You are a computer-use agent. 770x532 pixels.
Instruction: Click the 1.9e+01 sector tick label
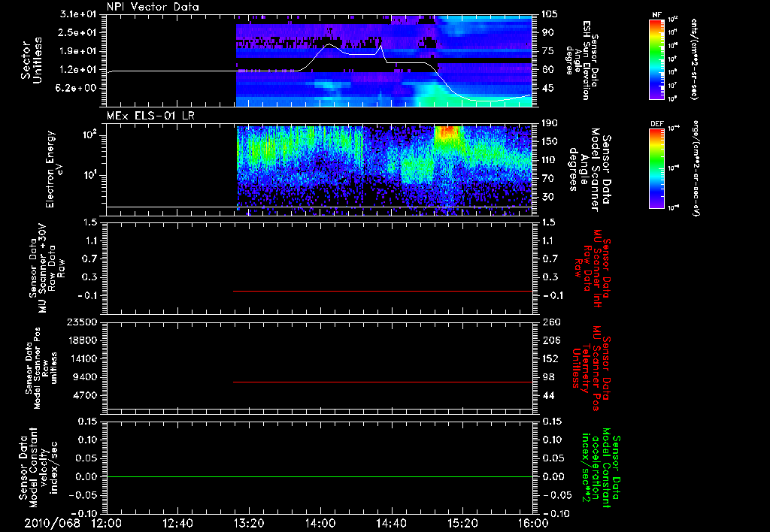tap(78, 51)
